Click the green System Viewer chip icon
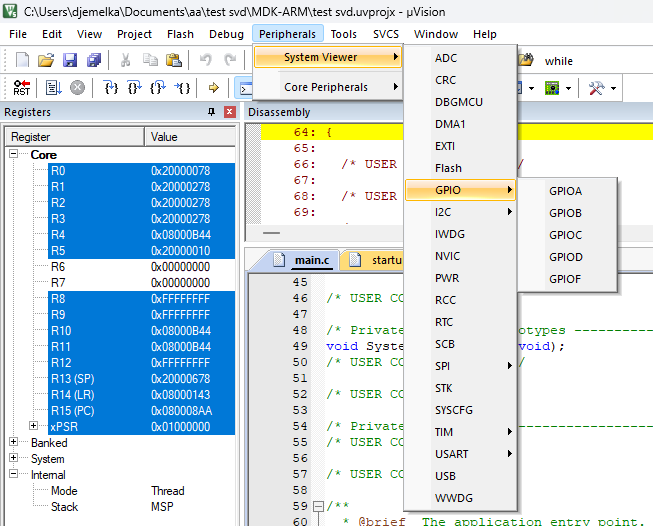 pos(552,88)
